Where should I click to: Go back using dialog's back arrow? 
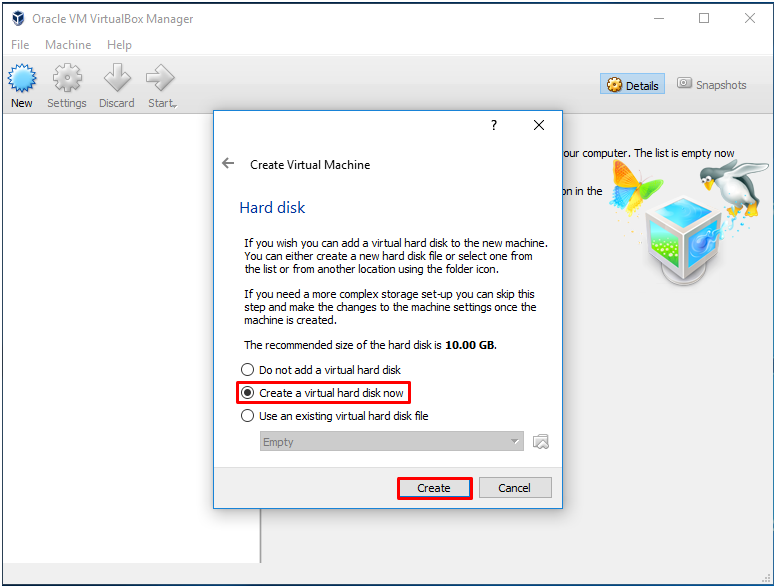pyautogui.click(x=228, y=164)
